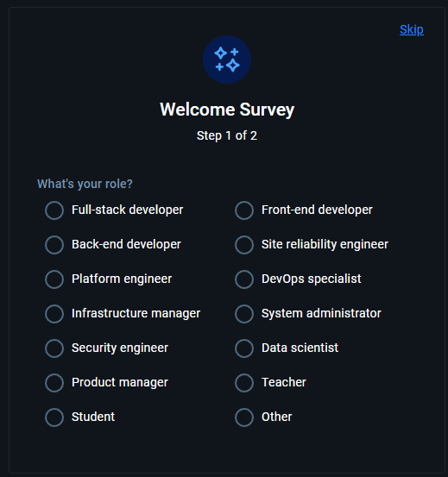Select the Full-stack developer role
The width and height of the screenshot is (448, 477).
(x=54, y=210)
